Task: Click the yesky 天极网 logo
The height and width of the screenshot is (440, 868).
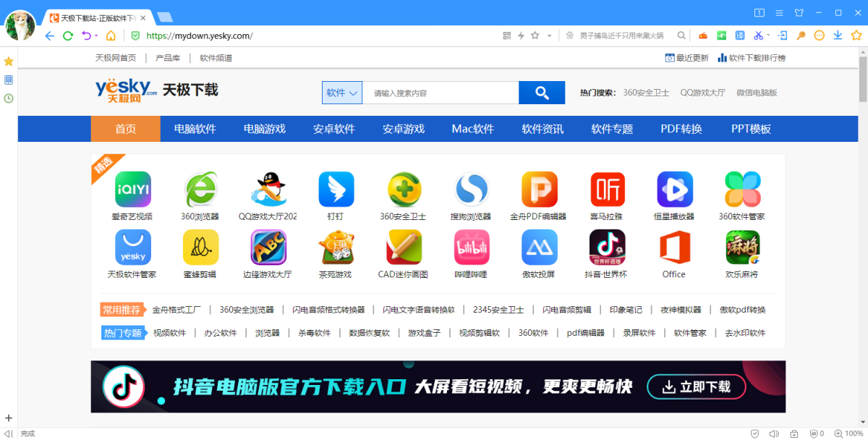Action: coord(126,90)
